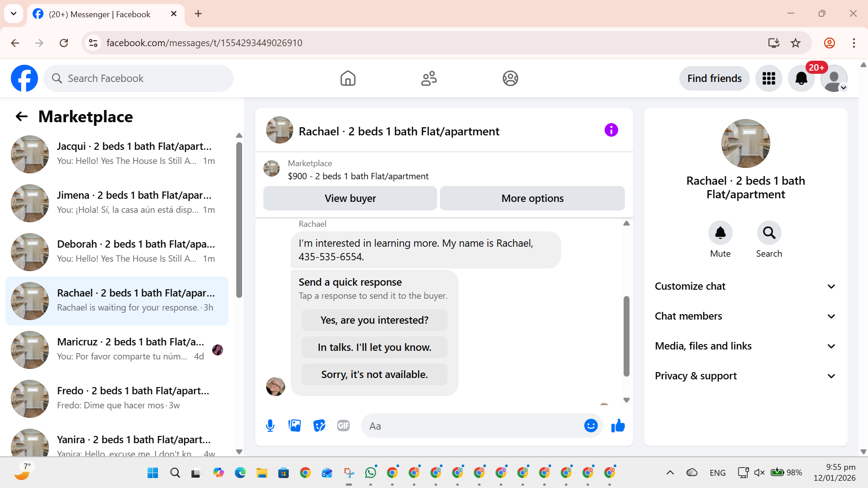Click the Facebook logo icon
This screenshot has height=488, width=868.
24,78
